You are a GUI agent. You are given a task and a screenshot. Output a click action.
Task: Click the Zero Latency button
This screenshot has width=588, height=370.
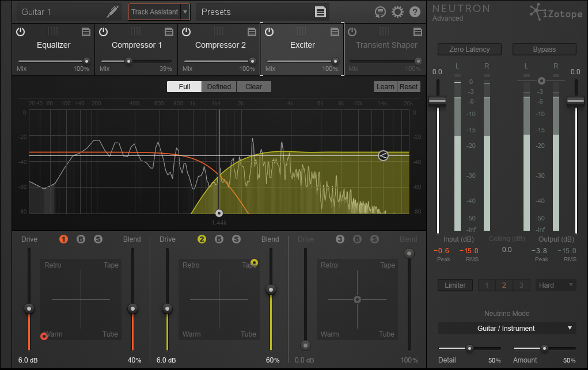[469, 49]
